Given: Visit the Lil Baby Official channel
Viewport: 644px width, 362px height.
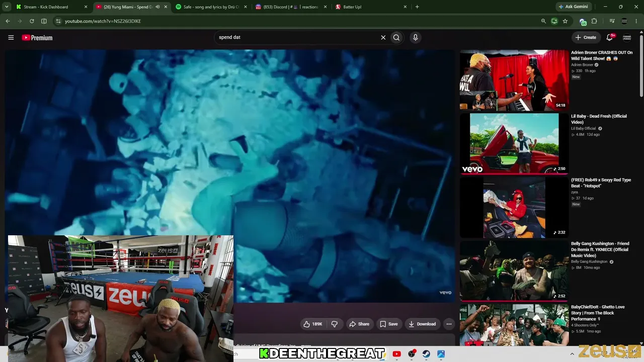Looking at the screenshot, I should pyautogui.click(x=583, y=128).
